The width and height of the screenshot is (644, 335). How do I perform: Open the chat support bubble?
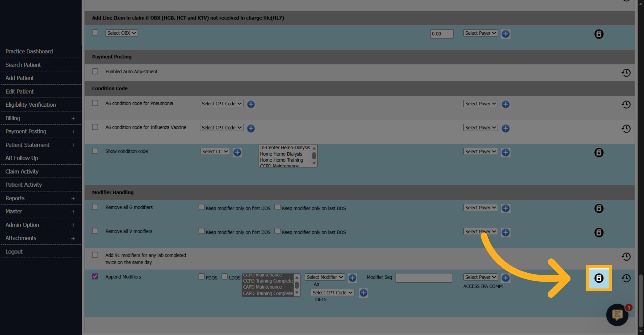(x=617, y=315)
